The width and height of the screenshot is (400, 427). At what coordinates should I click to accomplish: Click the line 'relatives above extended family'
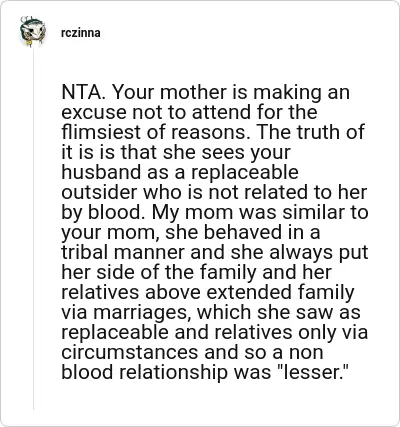tap(208, 292)
